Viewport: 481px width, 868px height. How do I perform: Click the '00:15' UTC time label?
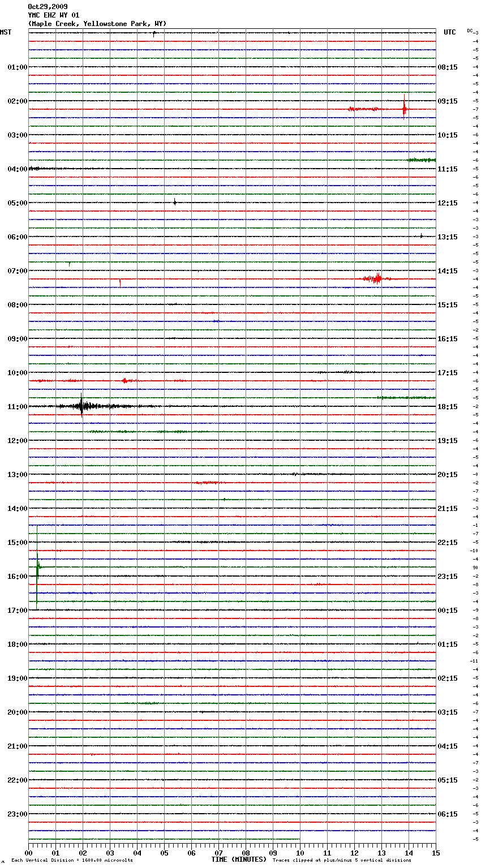click(448, 610)
